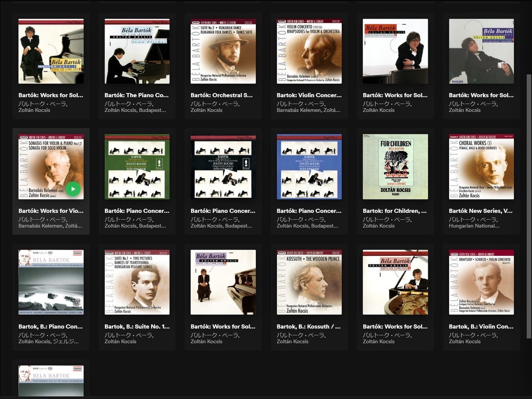Play the Works for Violin album
The height and width of the screenshot is (399, 532).
coord(73,189)
